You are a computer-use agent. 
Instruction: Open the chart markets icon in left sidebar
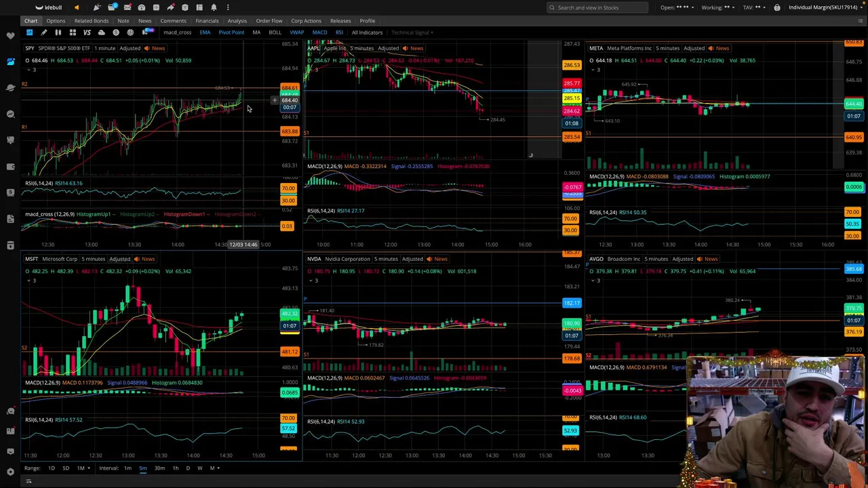[10, 62]
